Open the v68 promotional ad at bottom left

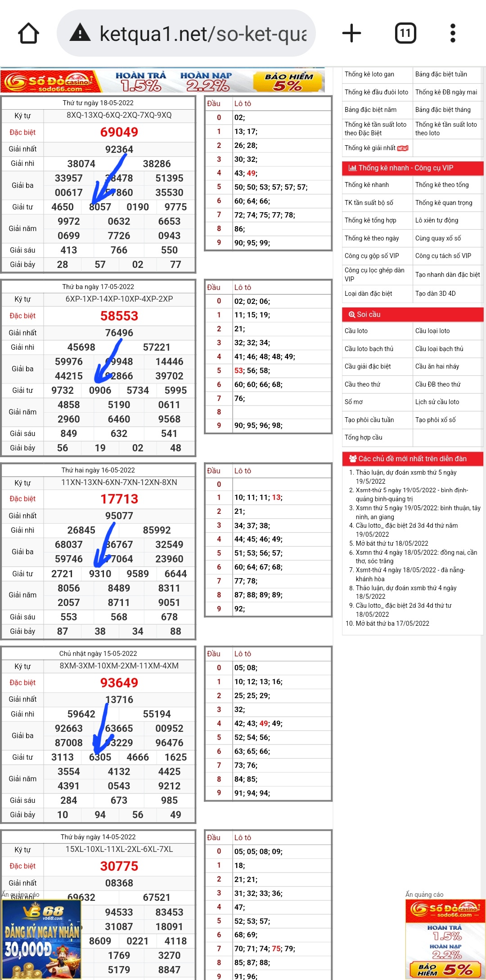pos(41,939)
